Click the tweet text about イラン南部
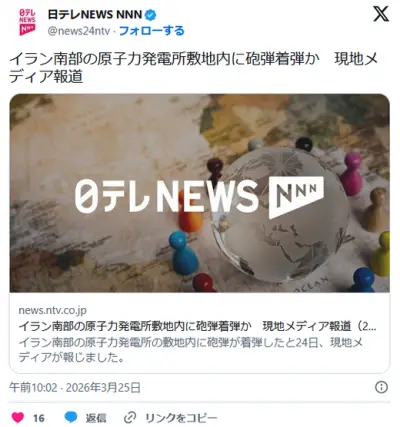The height and width of the screenshot is (427, 400). pyautogui.click(x=193, y=68)
